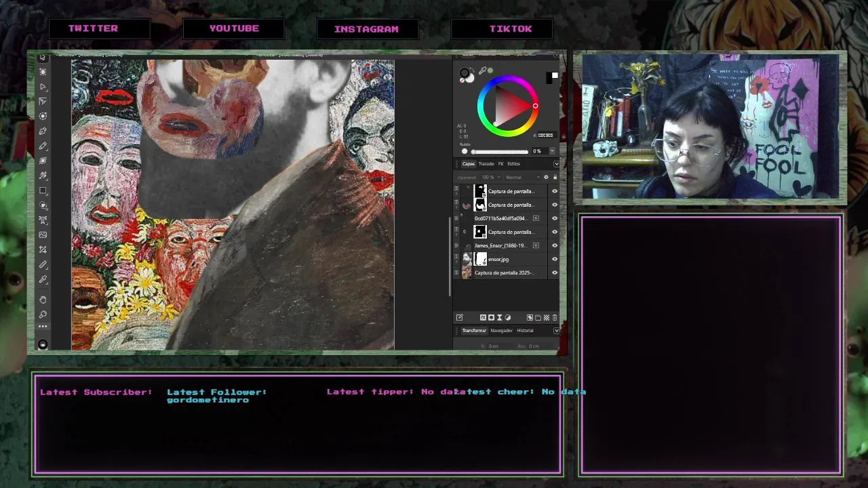
Task: Select the Vector Crop tool
Action: [x=43, y=251]
